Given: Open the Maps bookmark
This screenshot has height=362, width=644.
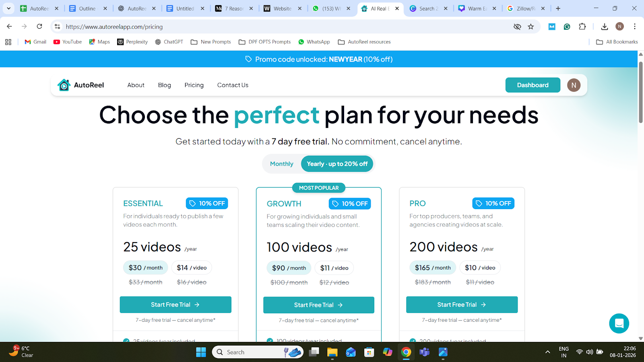Looking at the screenshot, I should [x=99, y=42].
